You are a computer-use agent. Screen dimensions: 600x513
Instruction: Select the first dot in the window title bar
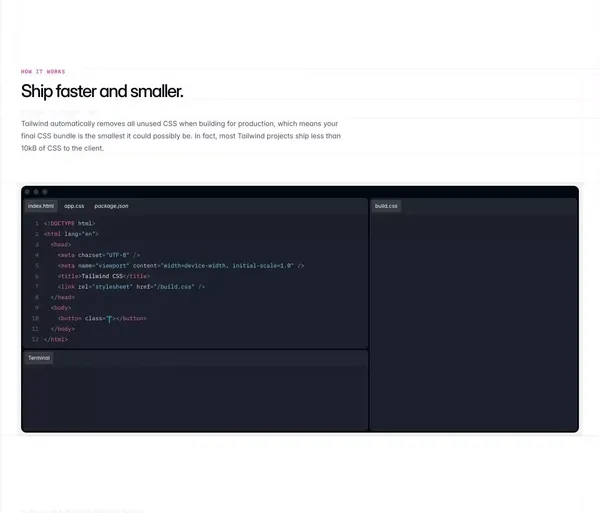coord(27,192)
